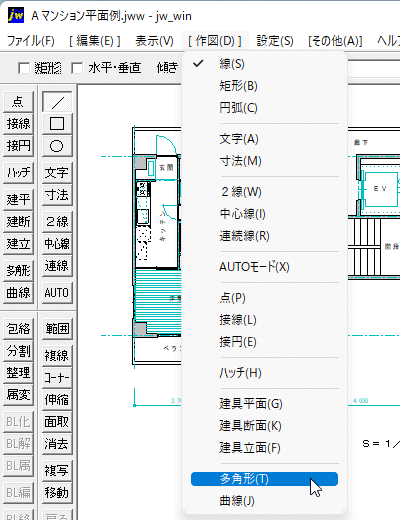Image resolution: width=400 pixels, height=520 pixels.
Task: Choose 接線(L) from the 作図 menu
Action: [264, 320]
